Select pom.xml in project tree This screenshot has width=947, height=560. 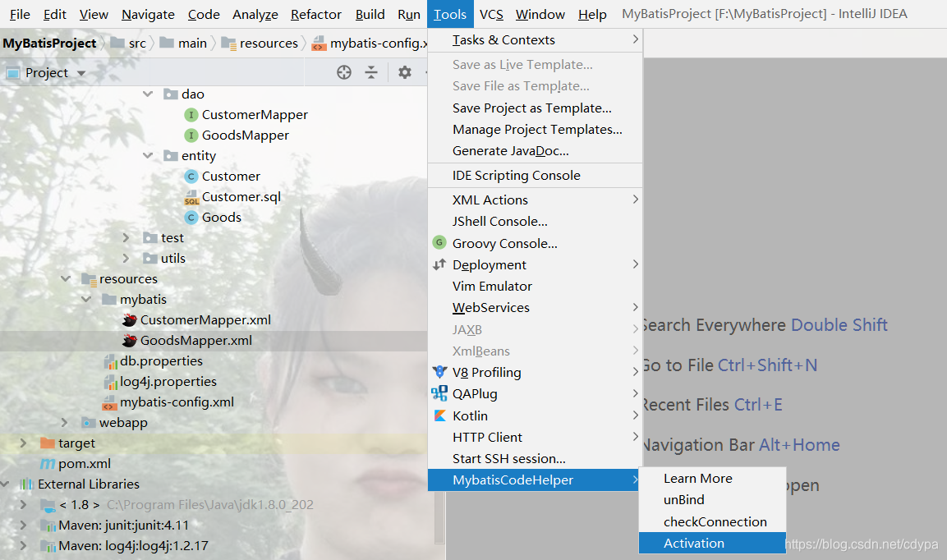[85, 464]
